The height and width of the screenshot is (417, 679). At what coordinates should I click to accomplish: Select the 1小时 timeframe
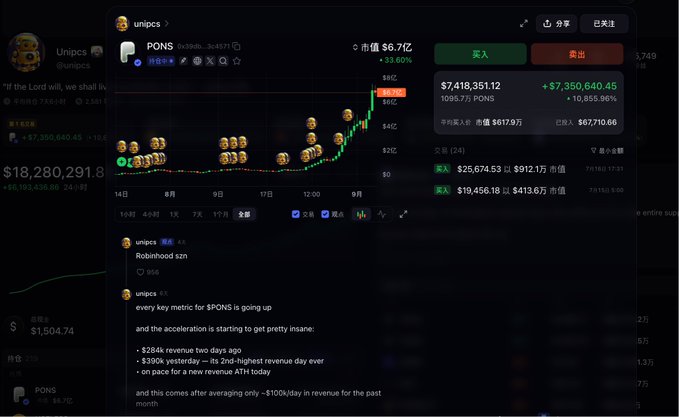click(127, 214)
